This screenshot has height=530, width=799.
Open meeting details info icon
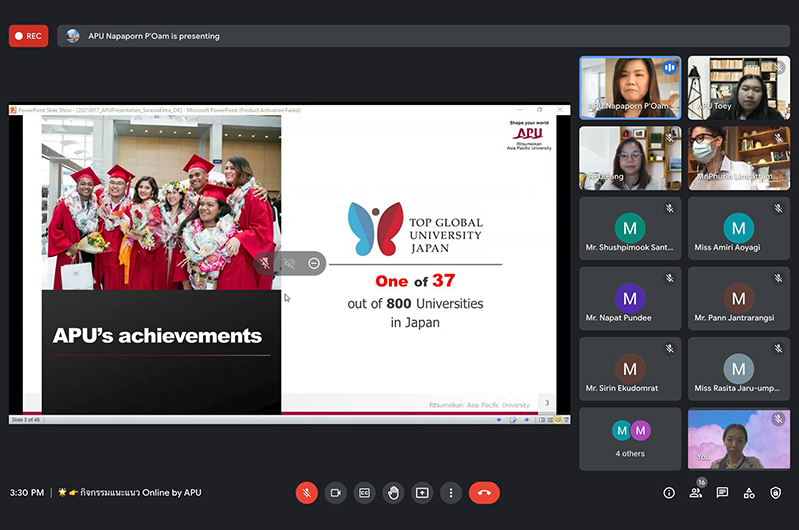[669, 493]
